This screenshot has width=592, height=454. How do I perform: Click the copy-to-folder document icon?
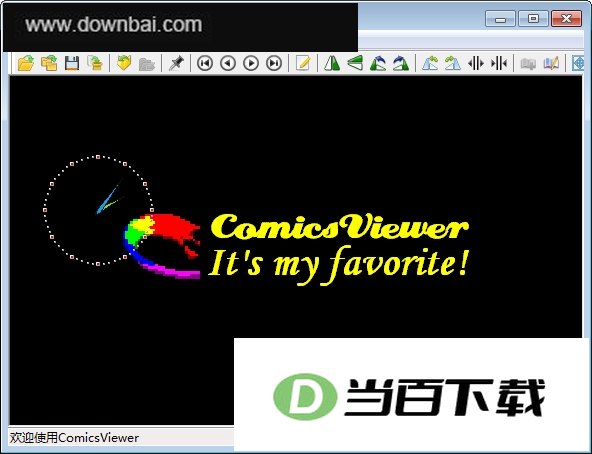(95, 63)
